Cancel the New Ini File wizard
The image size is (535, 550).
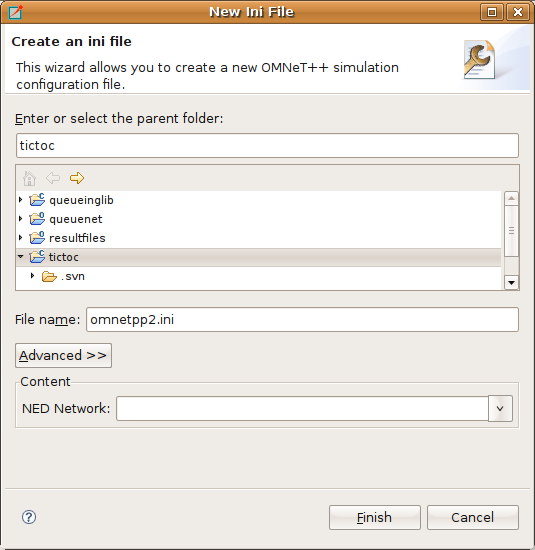[x=473, y=517]
